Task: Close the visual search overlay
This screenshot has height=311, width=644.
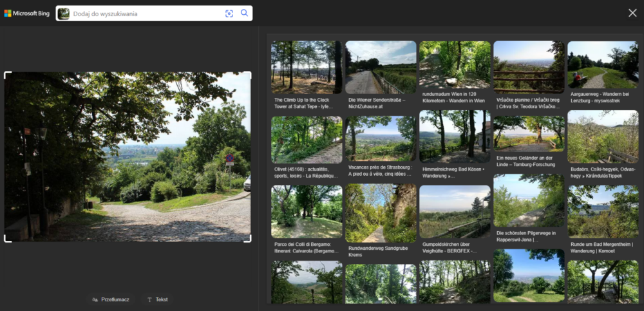Action: point(632,13)
